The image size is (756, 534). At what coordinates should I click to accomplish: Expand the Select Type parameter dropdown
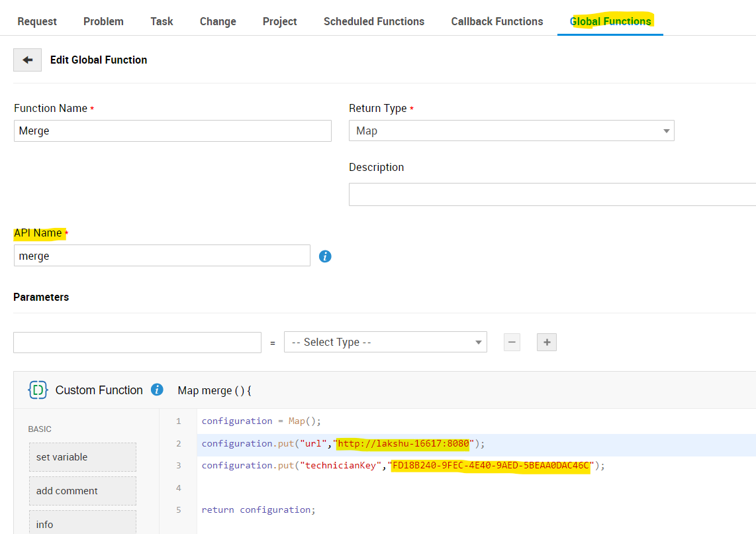pyautogui.click(x=385, y=342)
